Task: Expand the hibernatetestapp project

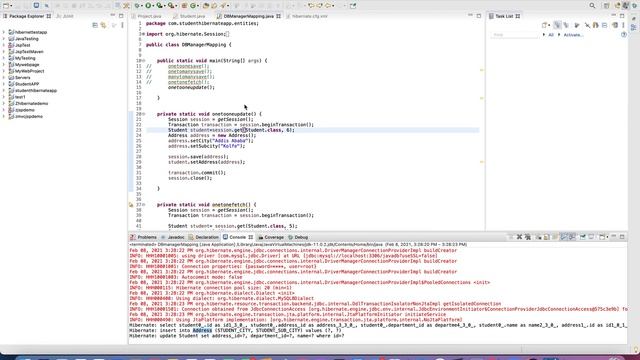Action: pos(4,32)
